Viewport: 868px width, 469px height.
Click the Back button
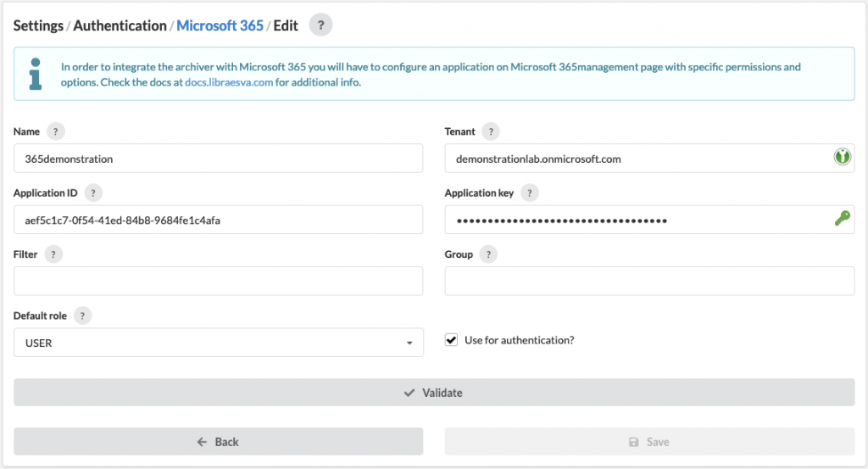click(218, 442)
